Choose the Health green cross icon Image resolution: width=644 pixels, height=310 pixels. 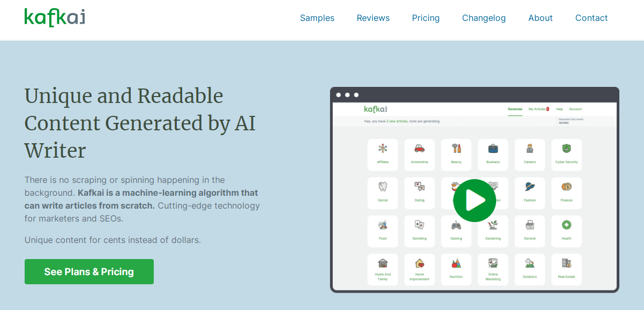(x=566, y=225)
